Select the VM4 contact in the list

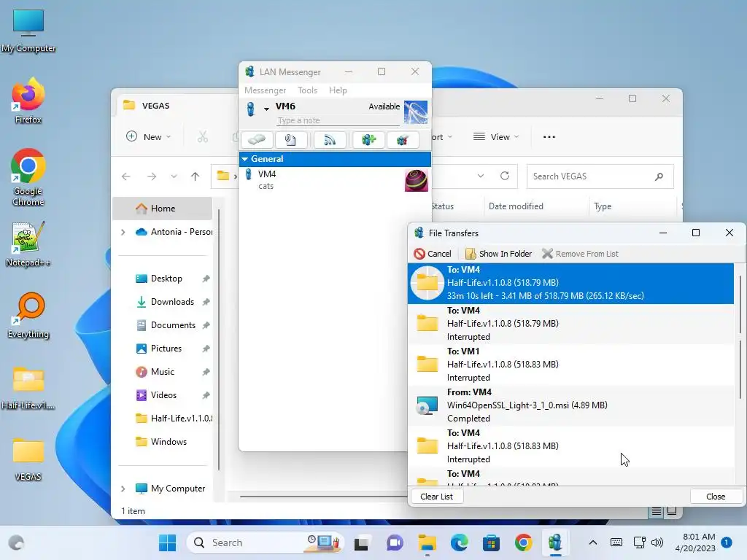pos(335,180)
